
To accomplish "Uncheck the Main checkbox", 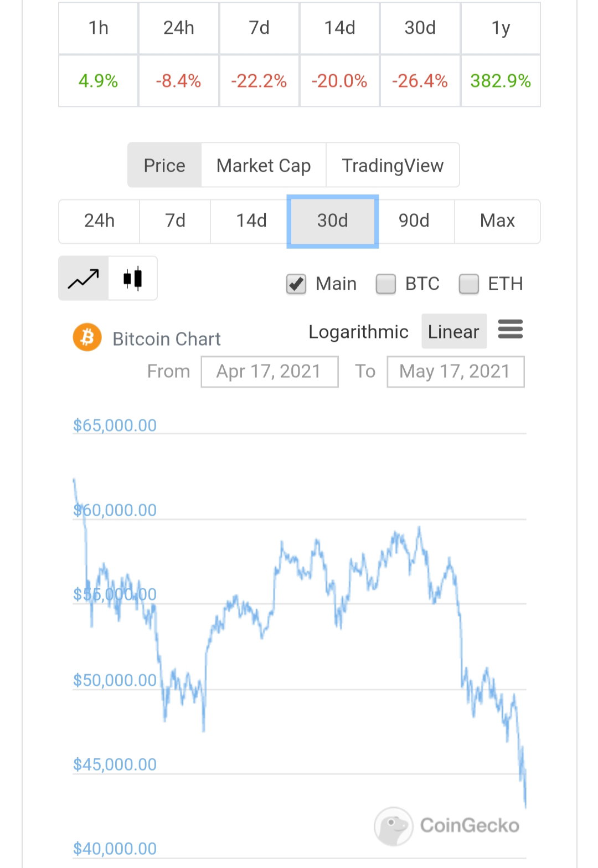I will pyautogui.click(x=296, y=284).
